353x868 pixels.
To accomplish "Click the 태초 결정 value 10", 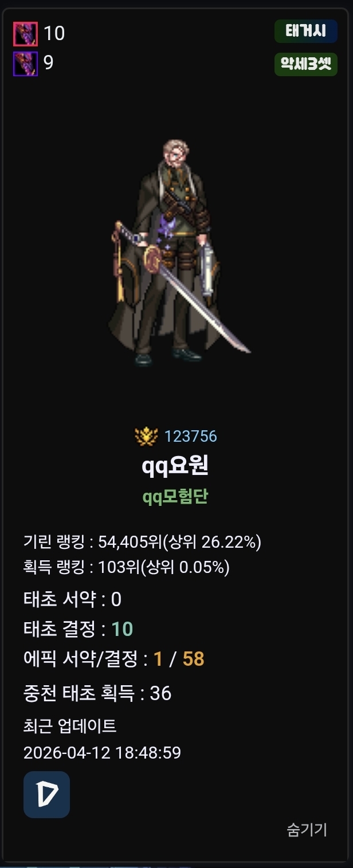I will (x=122, y=629).
